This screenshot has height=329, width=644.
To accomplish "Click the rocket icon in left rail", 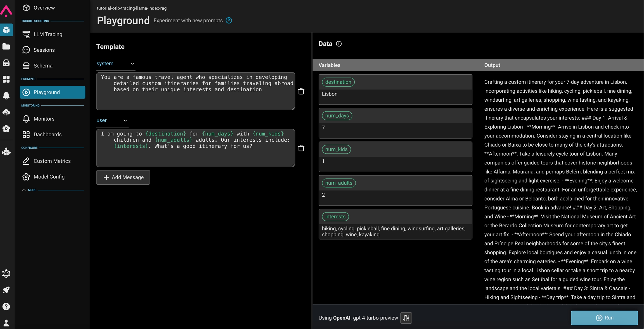I will click(x=6, y=290).
